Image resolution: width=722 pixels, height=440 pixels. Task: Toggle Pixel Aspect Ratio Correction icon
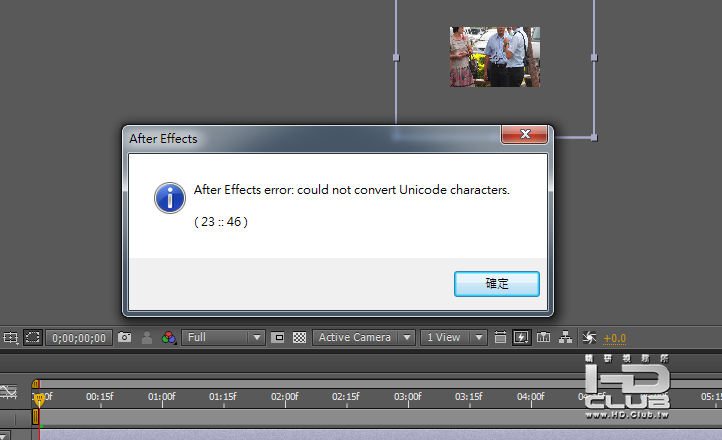point(500,337)
